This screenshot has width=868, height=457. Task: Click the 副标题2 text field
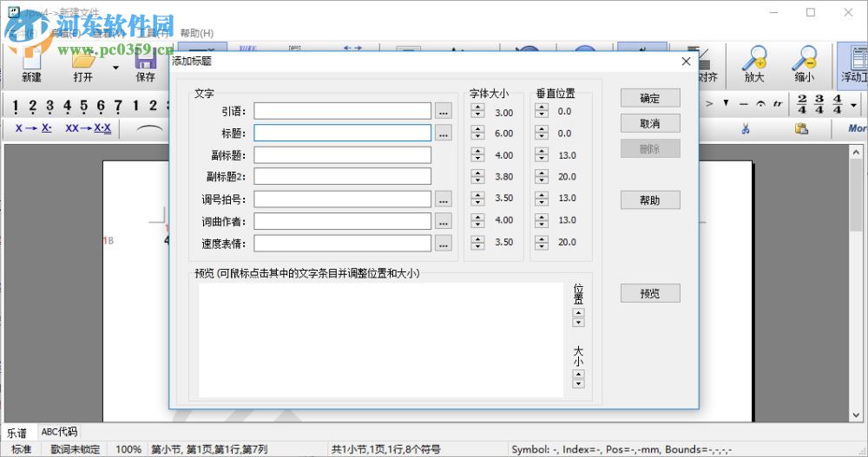(x=342, y=177)
